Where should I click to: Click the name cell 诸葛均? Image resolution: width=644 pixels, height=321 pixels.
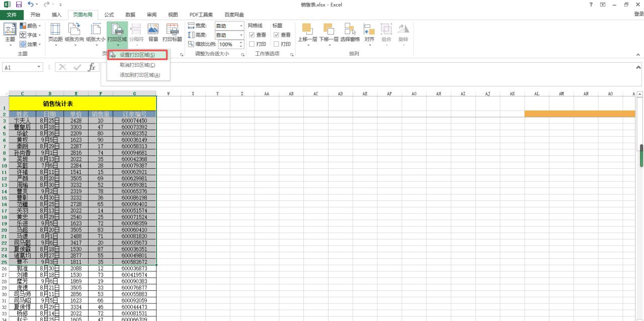[23, 256]
